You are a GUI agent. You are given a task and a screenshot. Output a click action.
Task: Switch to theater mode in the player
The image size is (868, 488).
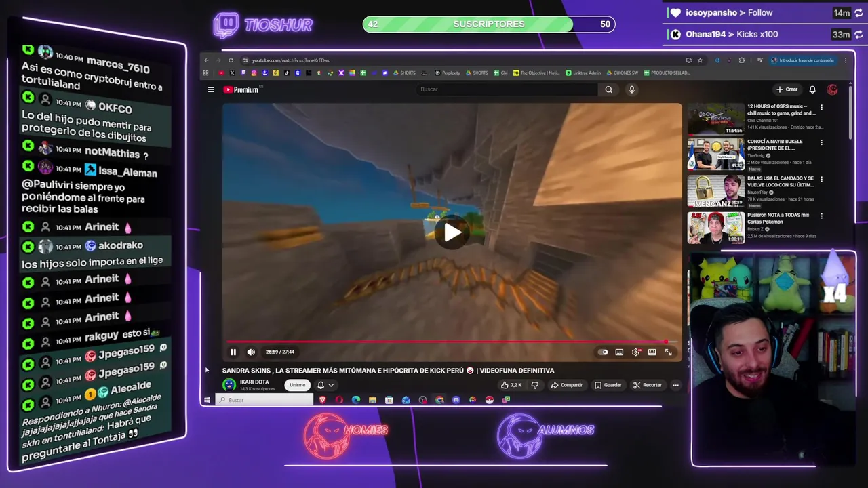click(x=652, y=352)
